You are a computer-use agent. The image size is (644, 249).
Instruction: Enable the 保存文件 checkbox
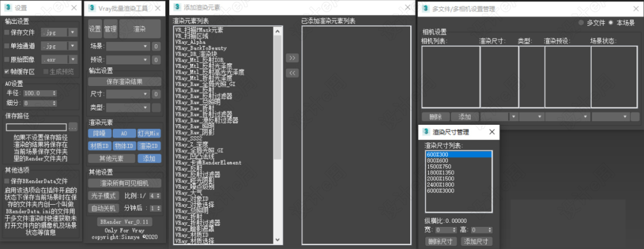click(7, 32)
